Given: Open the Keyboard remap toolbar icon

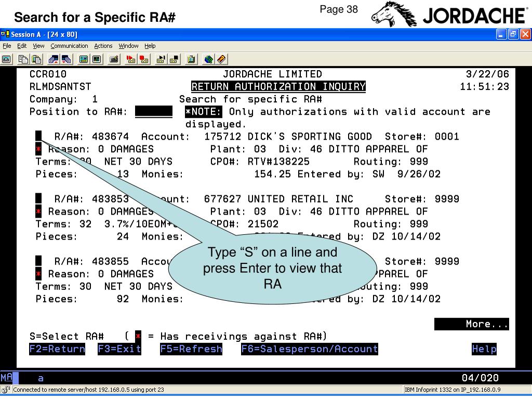Looking at the screenshot, I should click(114, 59).
